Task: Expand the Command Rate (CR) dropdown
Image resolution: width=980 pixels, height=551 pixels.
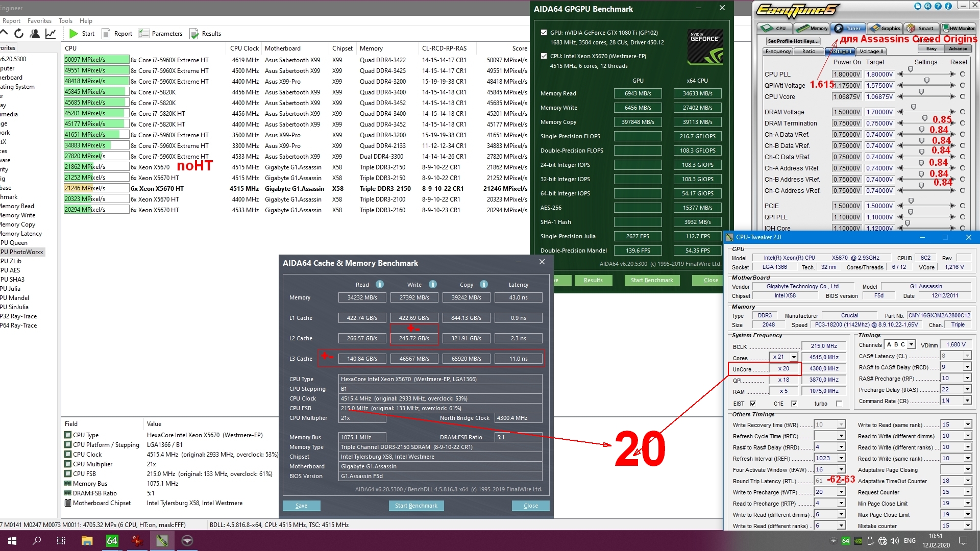Action: (967, 401)
